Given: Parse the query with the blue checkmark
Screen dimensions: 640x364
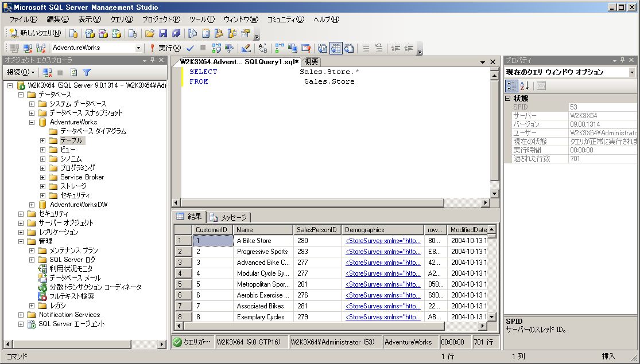Looking at the screenshot, I should (190, 48).
